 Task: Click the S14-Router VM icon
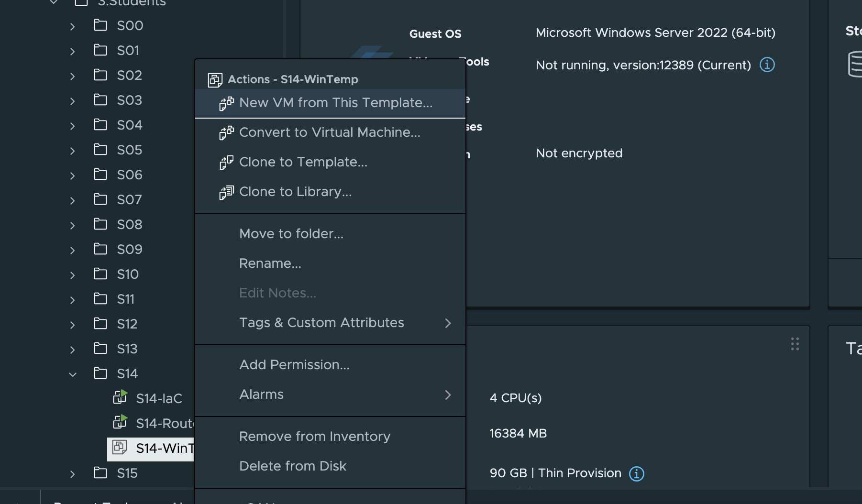click(121, 422)
